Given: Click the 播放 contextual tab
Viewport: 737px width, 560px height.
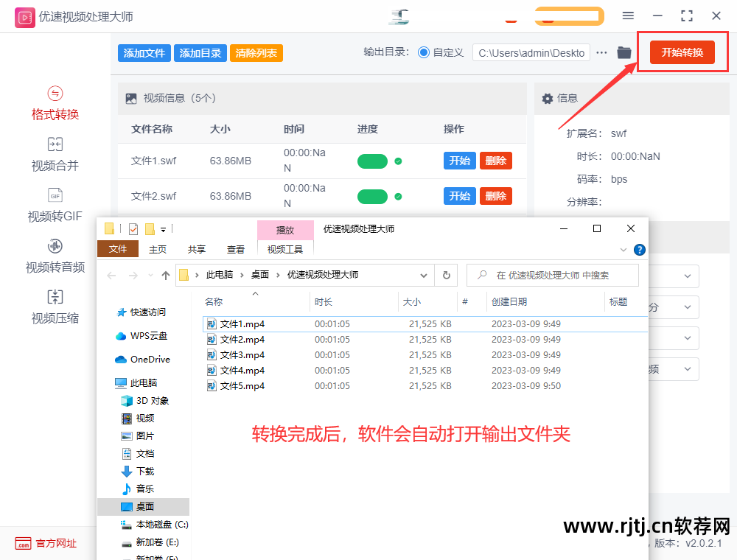Looking at the screenshot, I should 285,230.
